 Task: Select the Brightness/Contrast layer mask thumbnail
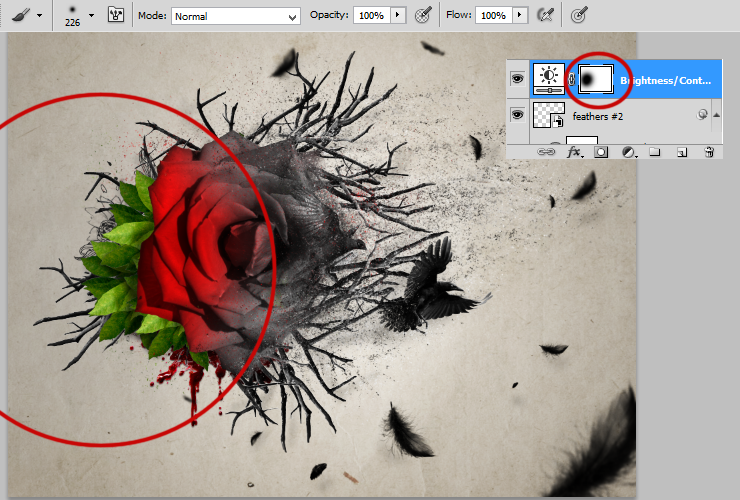pyautogui.click(x=596, y=79)
